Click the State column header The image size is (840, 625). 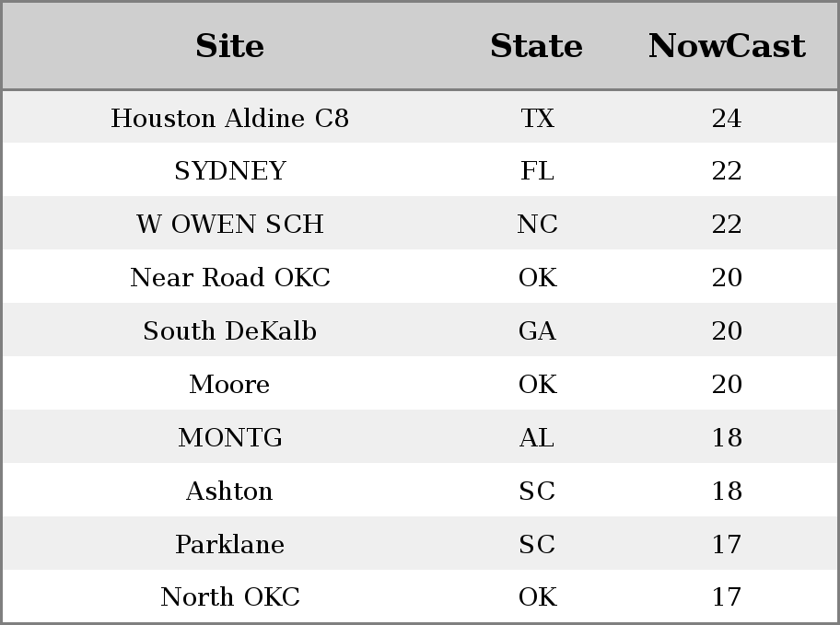537,46
